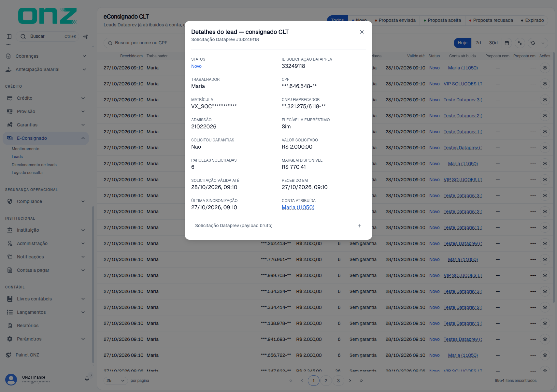Viewport: 557px width, 392px height.
Task: Click the refresh sync icon
Action: pyautogui.click(x=533, y=43)
